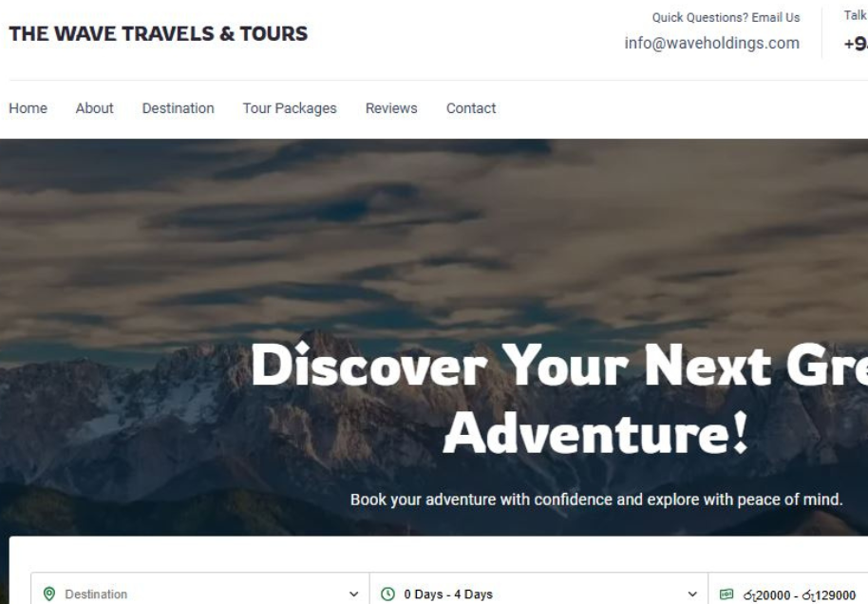The image size is (868, 604).
Task: Click the Quick Questions? Email Us label
Action: [726, 18]
